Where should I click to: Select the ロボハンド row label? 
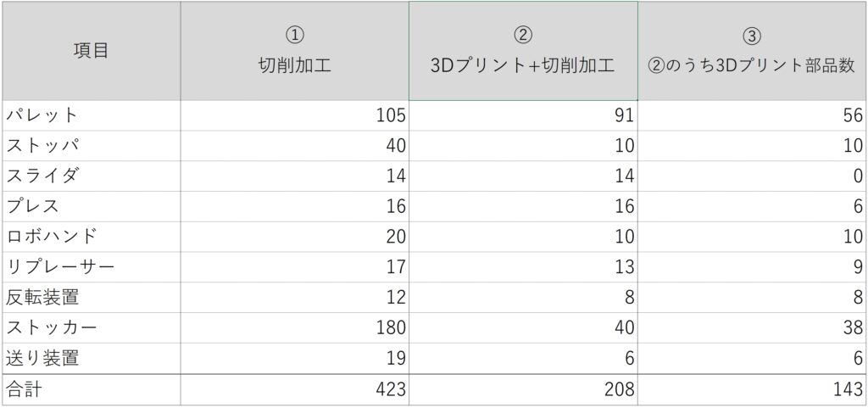(x=90, y=237)
